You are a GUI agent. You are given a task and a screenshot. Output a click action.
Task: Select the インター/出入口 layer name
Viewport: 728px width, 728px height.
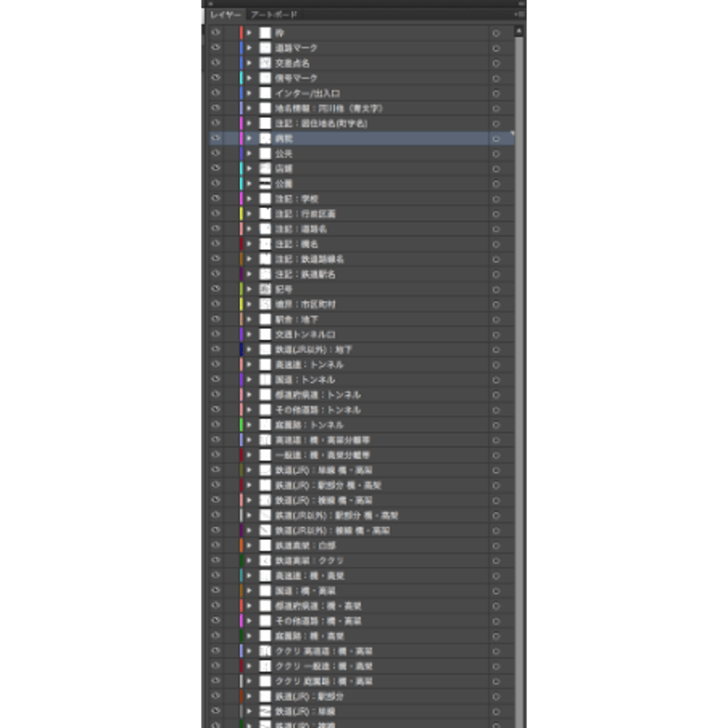pyautogui.click(x=307, y=93)
